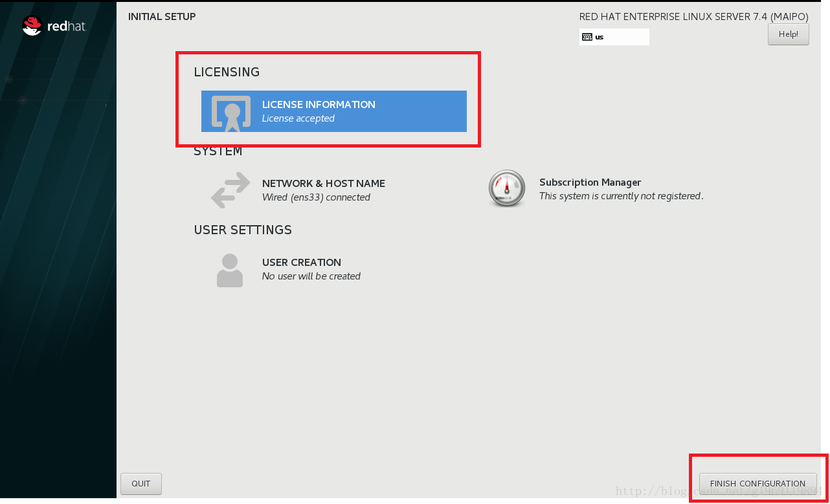The image size is (830, 504).
Task: Click 'This system is currently not registered' text
Action: [621, 196]
